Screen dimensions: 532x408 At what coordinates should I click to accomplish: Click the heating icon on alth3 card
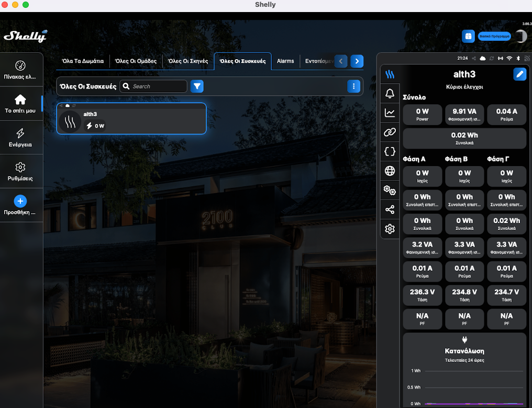70,122
